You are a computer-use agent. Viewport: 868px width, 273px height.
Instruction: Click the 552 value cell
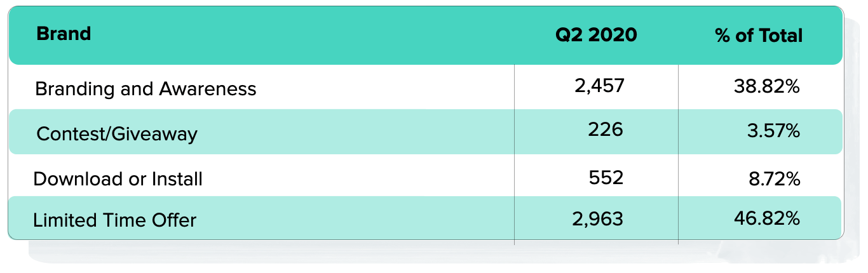coord(606,178)
